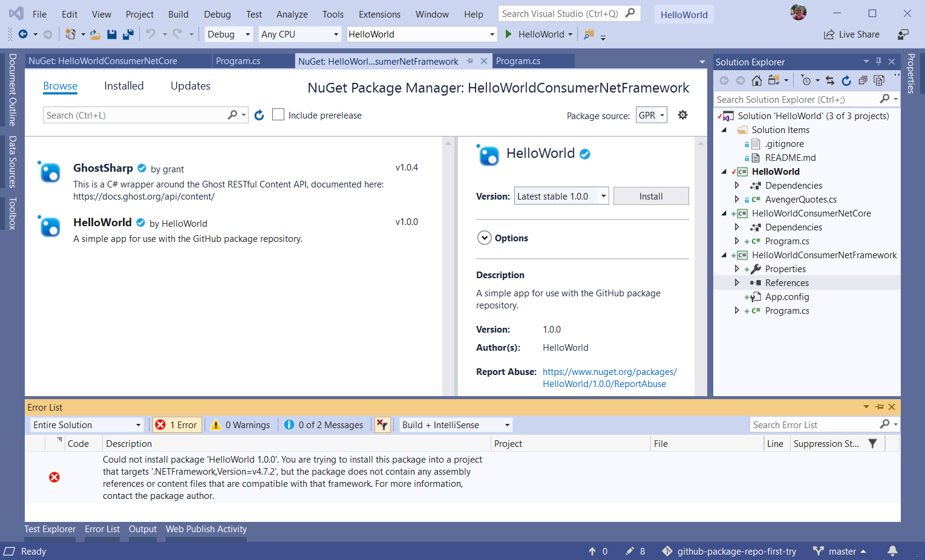The width and height of the screenshot is (925, 560).
Task: Click the Save All toolbar icon
Action: [x=128, y=34]
